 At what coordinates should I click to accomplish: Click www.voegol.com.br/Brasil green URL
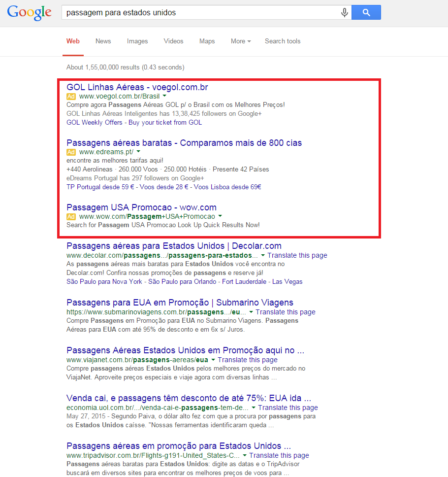coord(120,97)
